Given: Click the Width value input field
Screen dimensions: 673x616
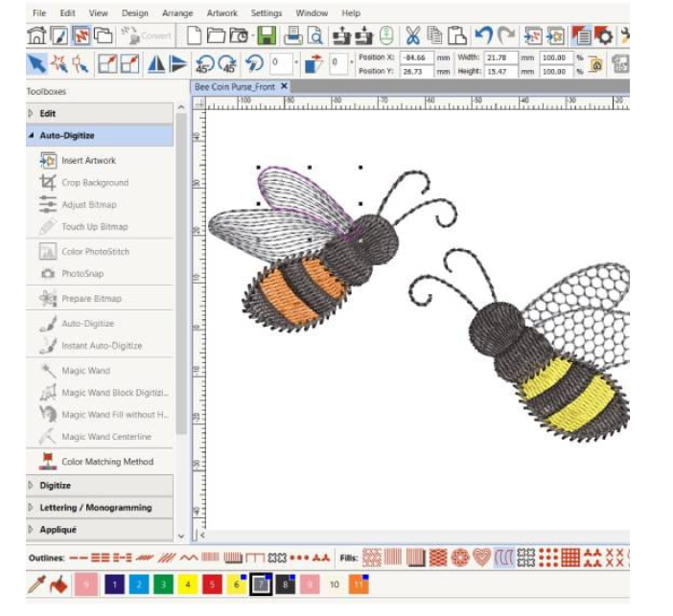Looking at the screenshot, I should (500, 57).
